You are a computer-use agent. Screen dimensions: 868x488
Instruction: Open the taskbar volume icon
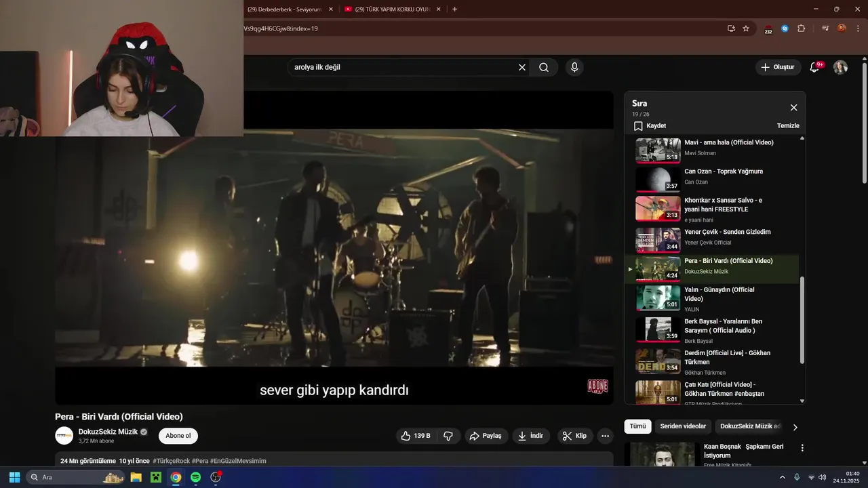(823, 477)
